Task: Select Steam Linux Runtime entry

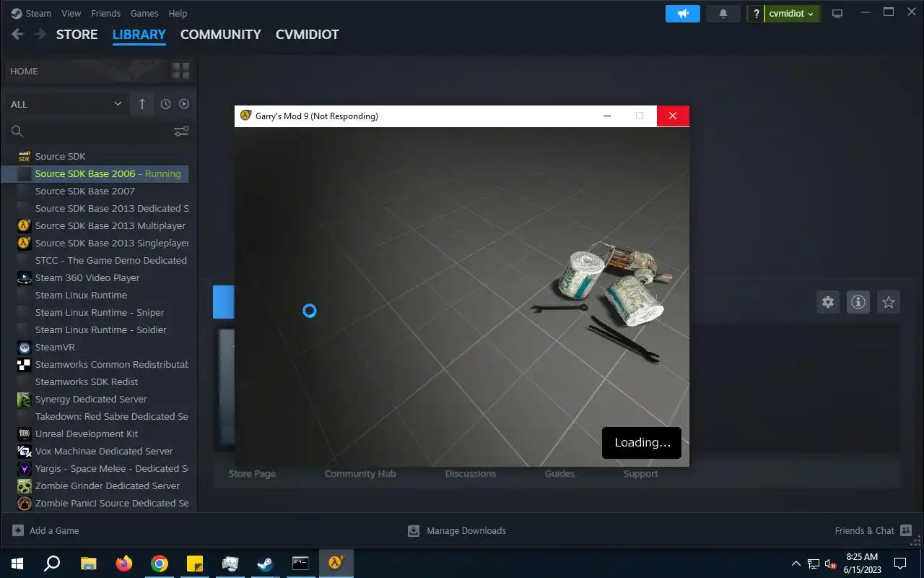Action: click(95, 295)
